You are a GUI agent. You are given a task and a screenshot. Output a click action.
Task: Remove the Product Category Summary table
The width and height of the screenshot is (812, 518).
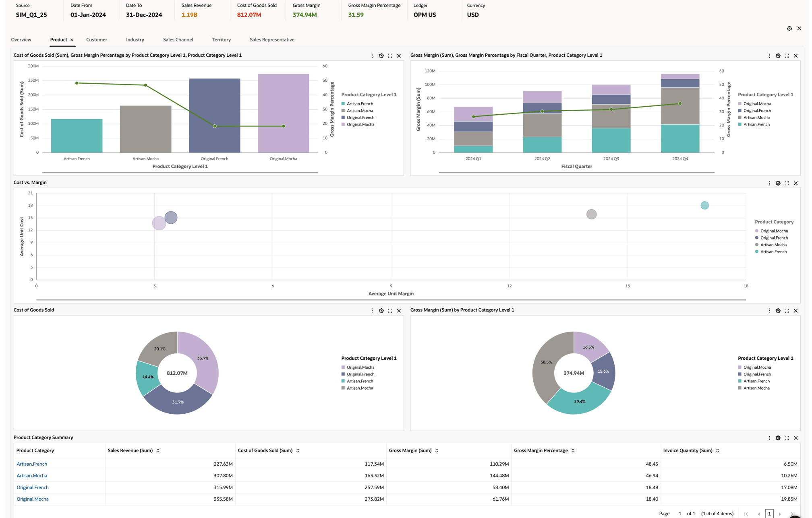[796, 438]
